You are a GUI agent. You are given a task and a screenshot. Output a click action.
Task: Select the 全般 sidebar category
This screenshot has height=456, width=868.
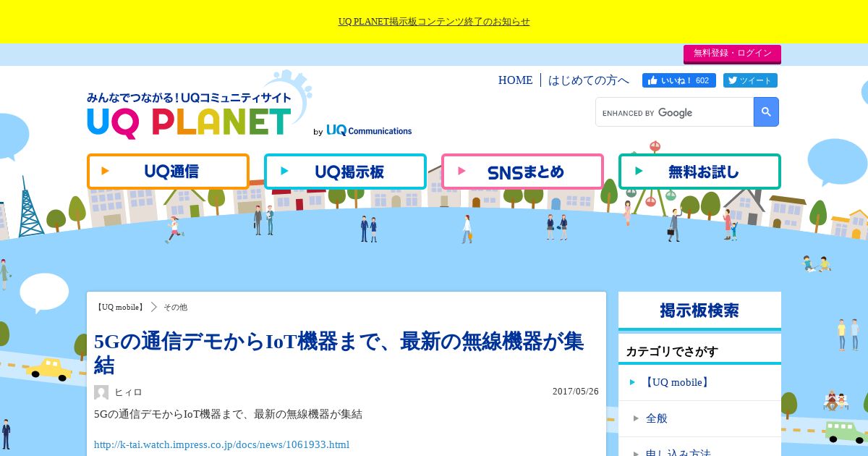tap(699, 418)
